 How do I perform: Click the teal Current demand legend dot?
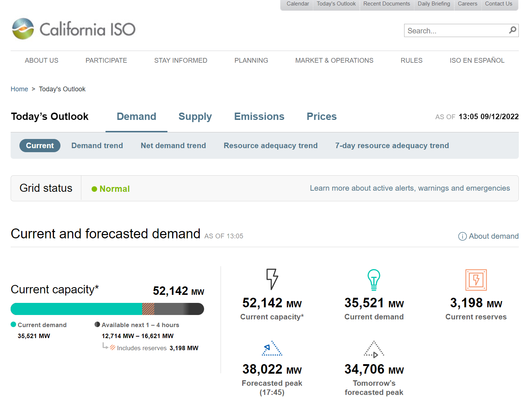coord(14,325)
